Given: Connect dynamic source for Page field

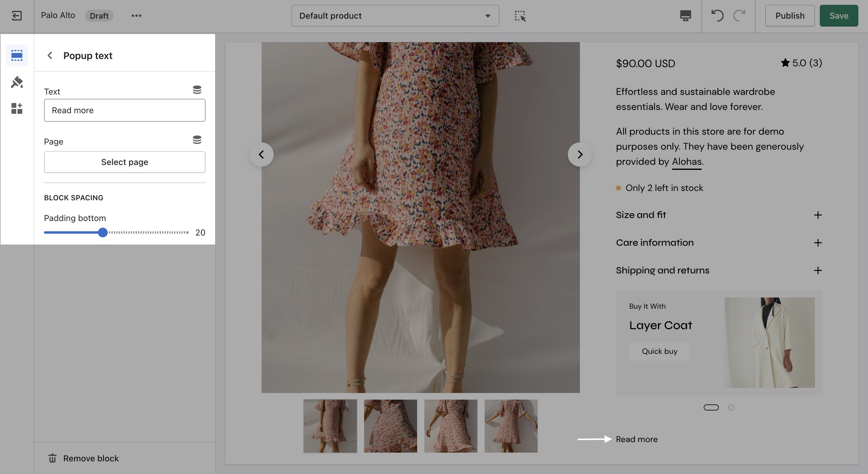Looking at the screenshot, I should (x=197, y=140).
